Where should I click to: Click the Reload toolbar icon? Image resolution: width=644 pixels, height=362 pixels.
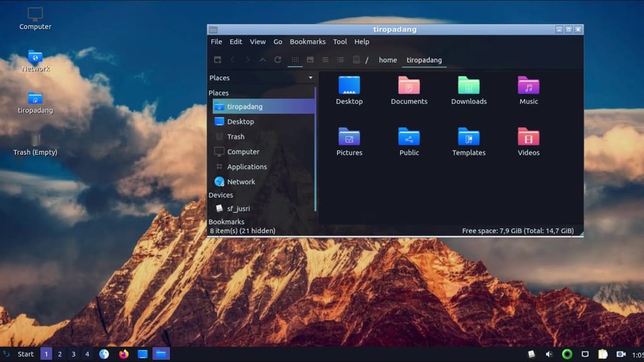click(277, 60)
